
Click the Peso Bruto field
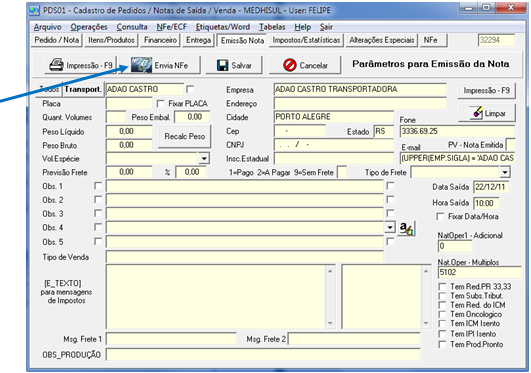129,145
